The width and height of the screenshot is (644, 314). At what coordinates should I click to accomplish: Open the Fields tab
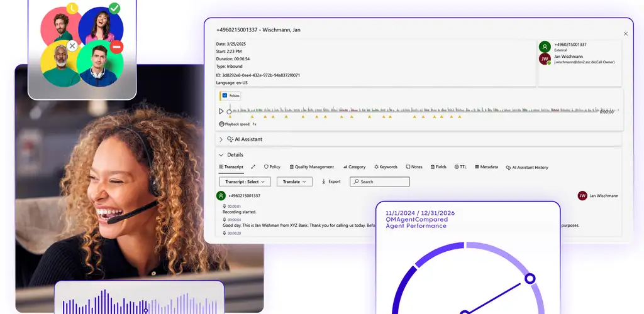(x=438, y=167)
